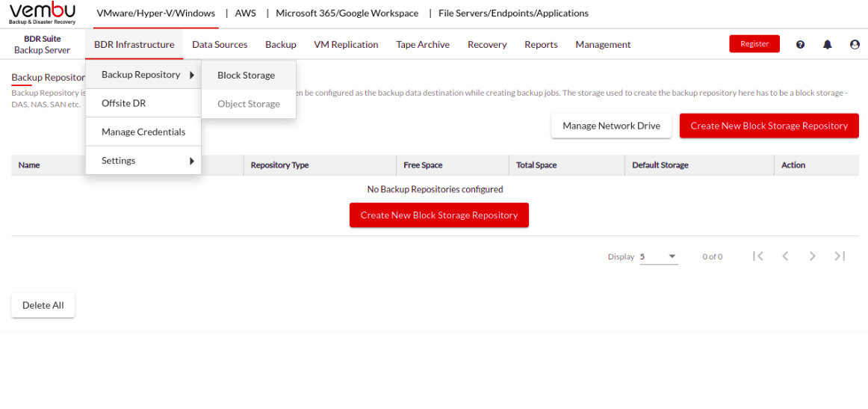Go to last page pagination icon
The height and width of the screenshot is (409, 868).
pos(840,256)
